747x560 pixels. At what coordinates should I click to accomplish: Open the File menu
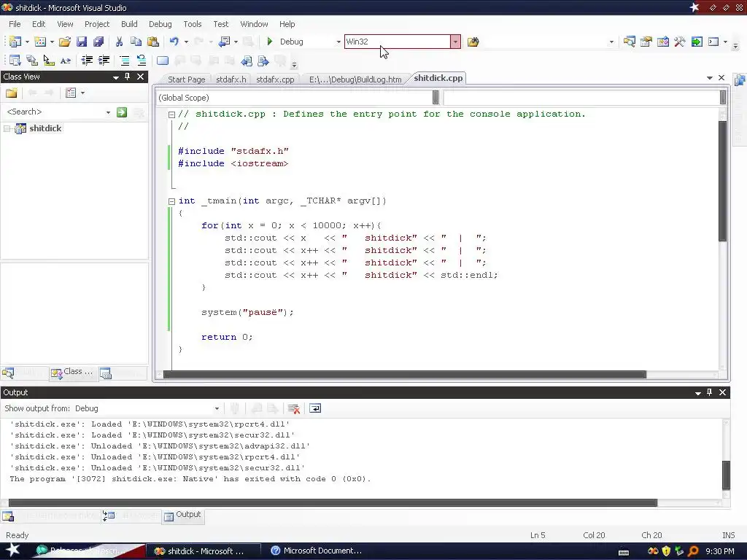(x=15, y=24)
